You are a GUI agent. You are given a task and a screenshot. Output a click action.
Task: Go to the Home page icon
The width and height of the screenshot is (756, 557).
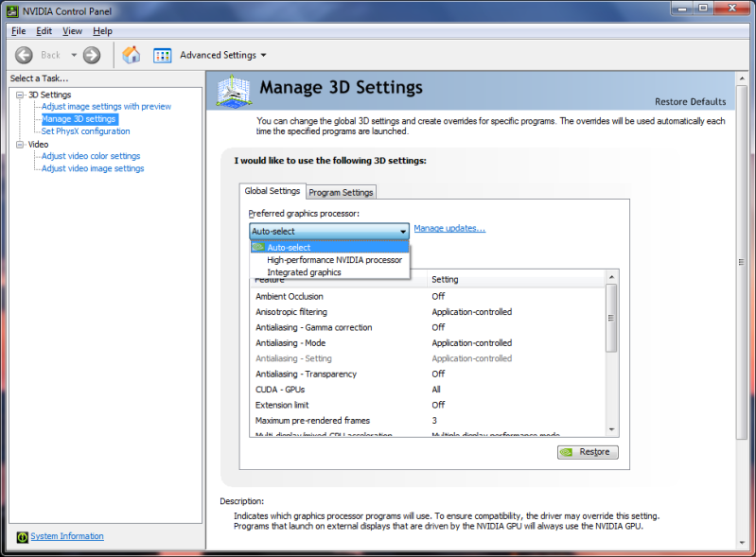132,55
